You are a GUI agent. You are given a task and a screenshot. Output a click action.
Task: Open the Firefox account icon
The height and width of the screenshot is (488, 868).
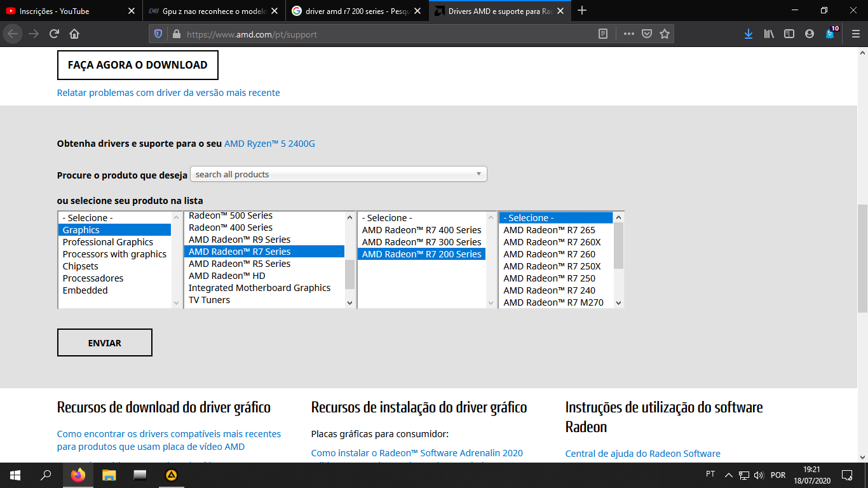(810, 34)
